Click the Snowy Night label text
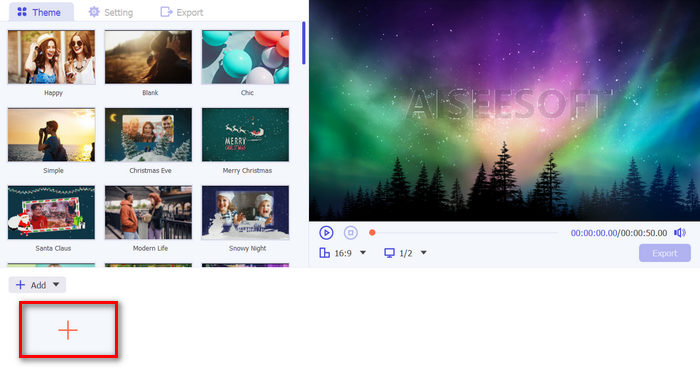This screenshot has height=369, width=700. 247,248
